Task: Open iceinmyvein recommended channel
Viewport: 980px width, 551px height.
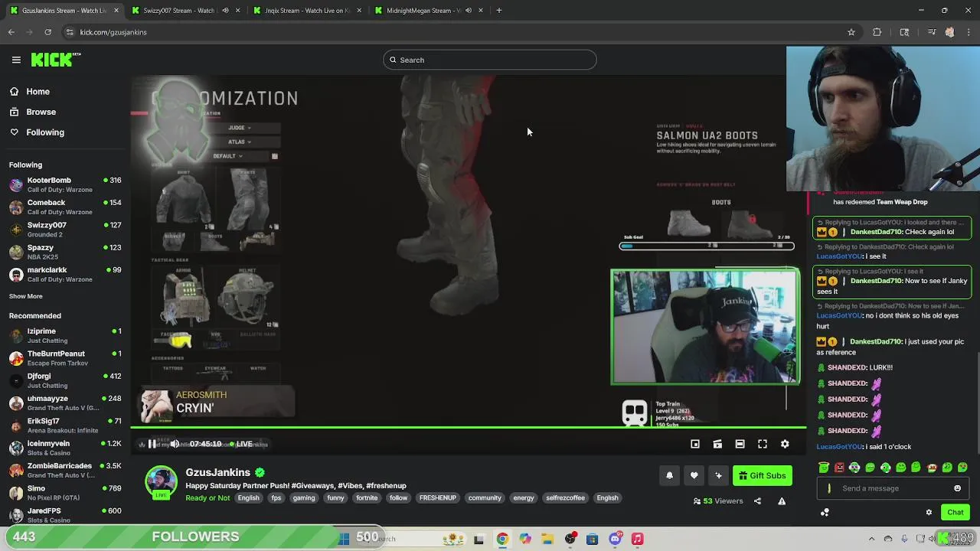Action: pyautogui.click(x=65, y=448)
